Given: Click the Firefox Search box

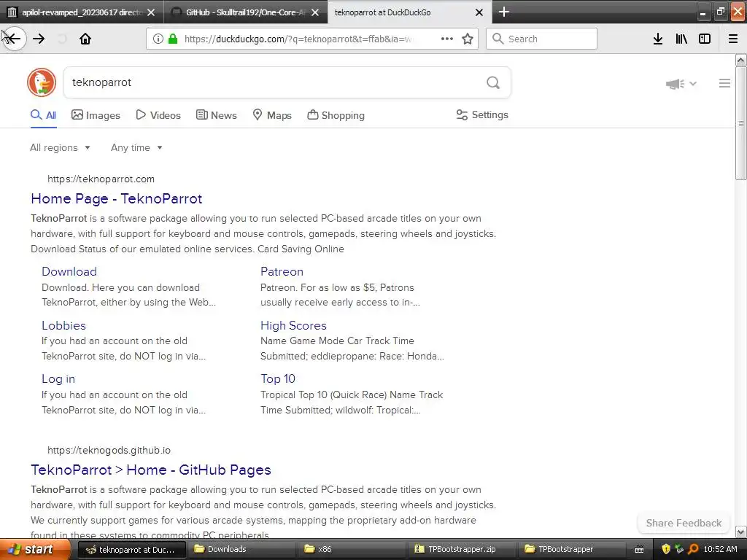Looking at the screenshot, I should tap(542, 39).
